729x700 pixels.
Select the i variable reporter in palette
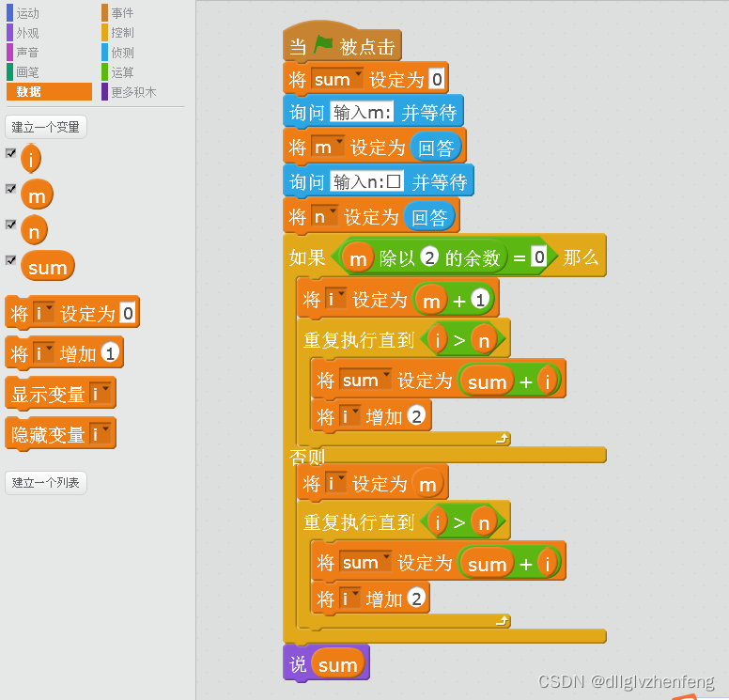pos(31,159)
